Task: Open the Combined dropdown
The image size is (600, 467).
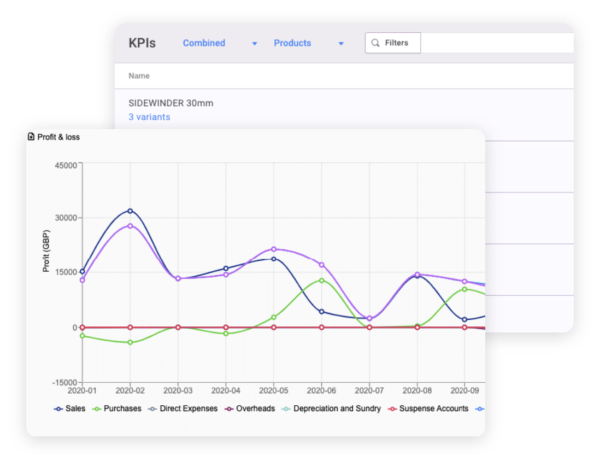Action: (204, 43)
